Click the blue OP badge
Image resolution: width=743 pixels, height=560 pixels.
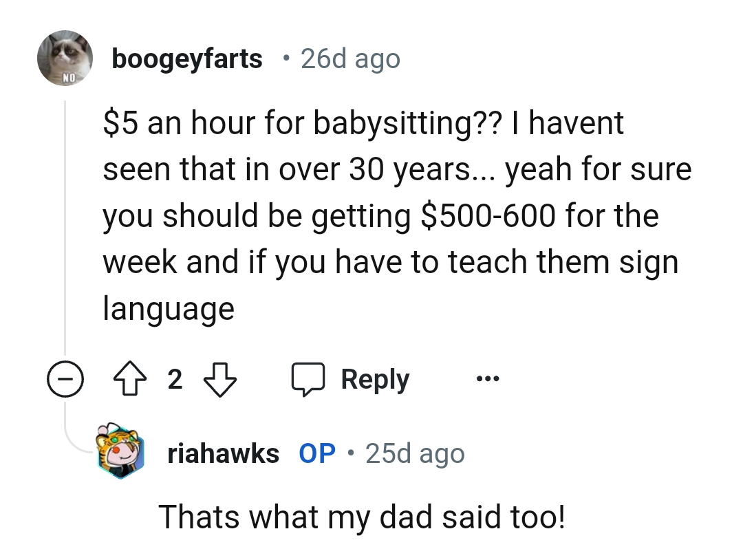pyautogui.click(x=317, y=453)
